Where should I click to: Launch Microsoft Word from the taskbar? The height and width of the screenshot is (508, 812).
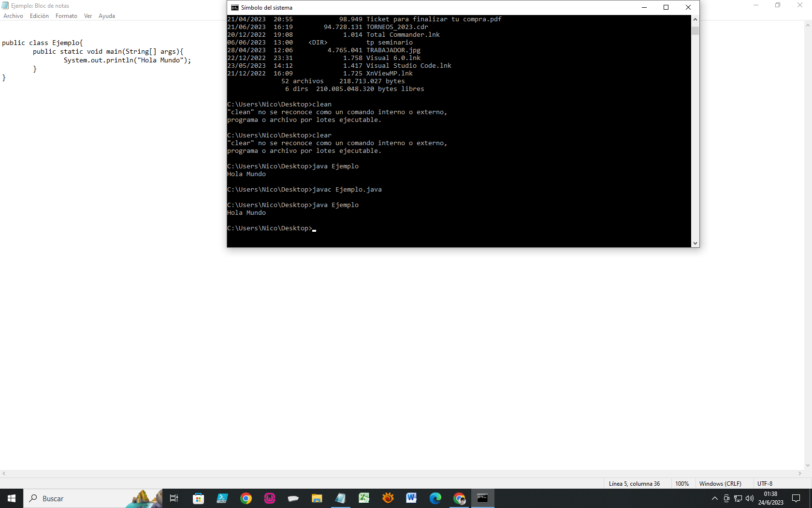click(x=411, y=498)
